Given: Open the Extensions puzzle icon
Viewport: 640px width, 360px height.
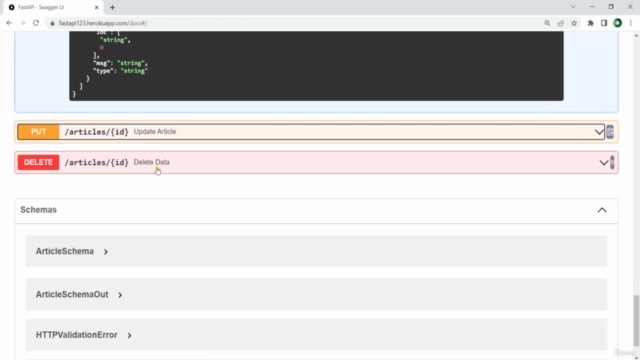Looking at the screenshot, I should [591, 23].
